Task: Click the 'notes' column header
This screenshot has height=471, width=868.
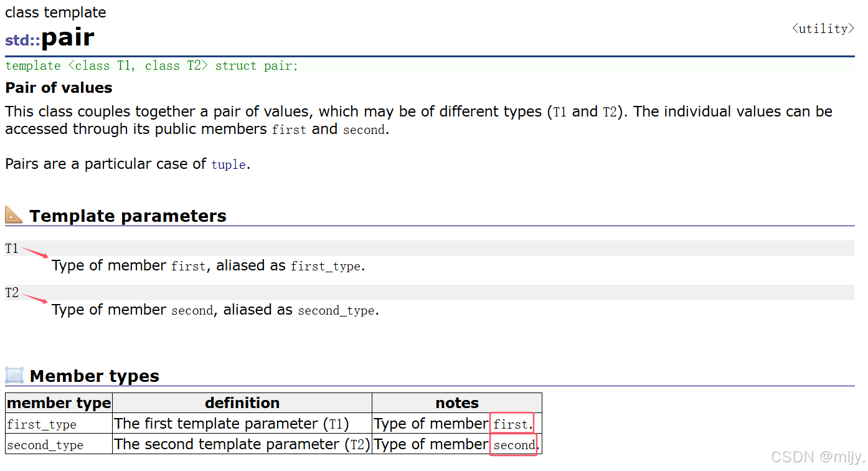Action: click(x=457, y=403)
